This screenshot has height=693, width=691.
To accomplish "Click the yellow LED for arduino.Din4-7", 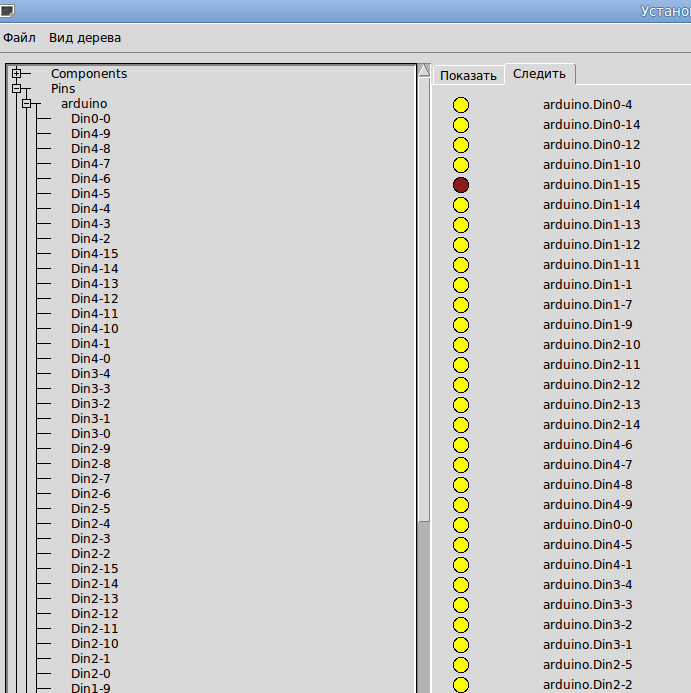I will [461, 465].
